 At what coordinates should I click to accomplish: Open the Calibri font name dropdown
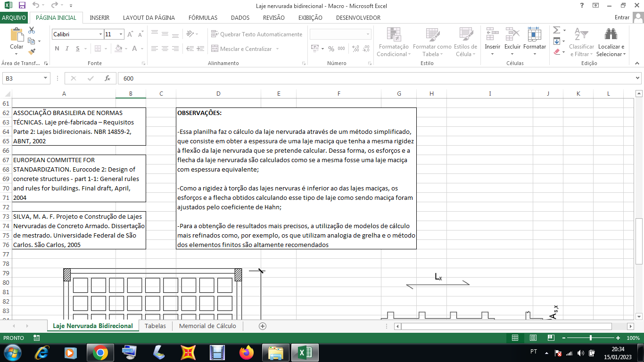coord(100,34)
